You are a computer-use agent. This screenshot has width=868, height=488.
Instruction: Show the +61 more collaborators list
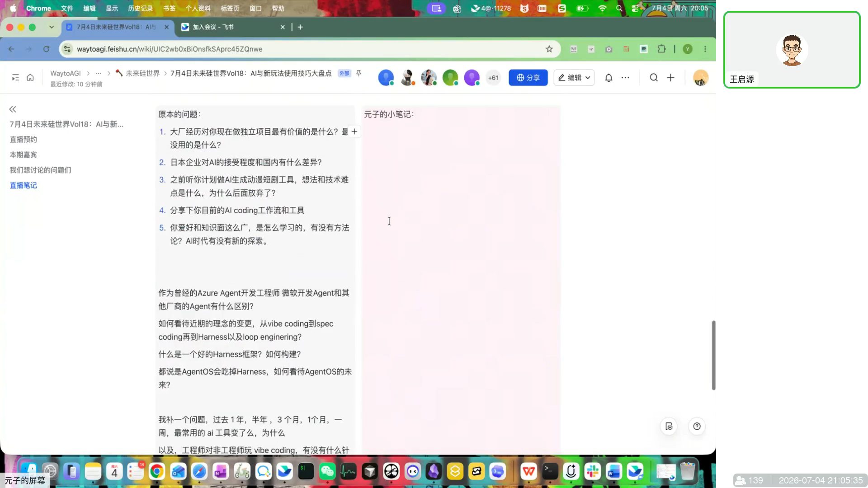point(493,78)
